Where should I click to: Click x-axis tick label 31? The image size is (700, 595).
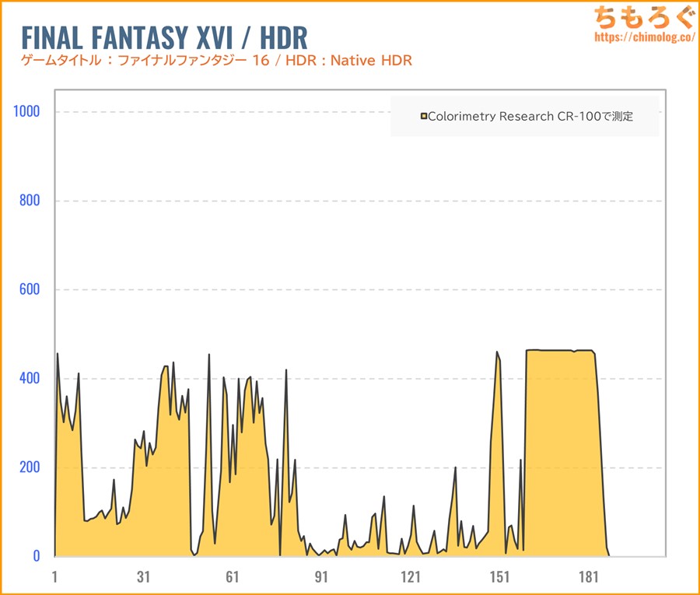click(x=144, y=577)
